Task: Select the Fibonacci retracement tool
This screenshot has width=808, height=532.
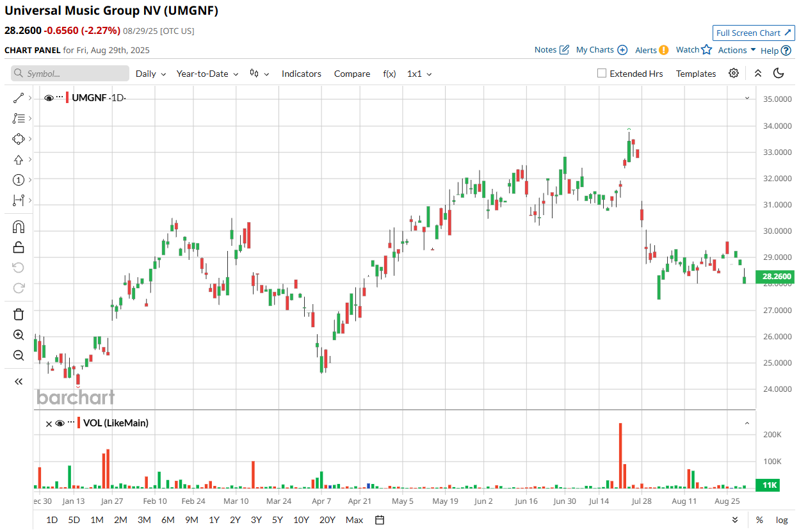Action: 19,118
